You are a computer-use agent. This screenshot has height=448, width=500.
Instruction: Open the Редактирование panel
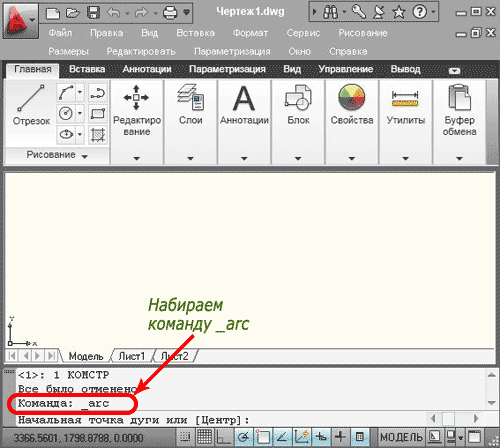pos(137,122)
